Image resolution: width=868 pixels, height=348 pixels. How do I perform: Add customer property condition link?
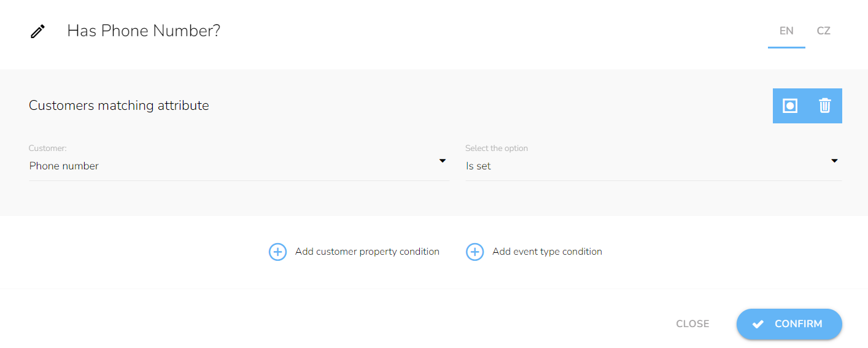[367, 252]
